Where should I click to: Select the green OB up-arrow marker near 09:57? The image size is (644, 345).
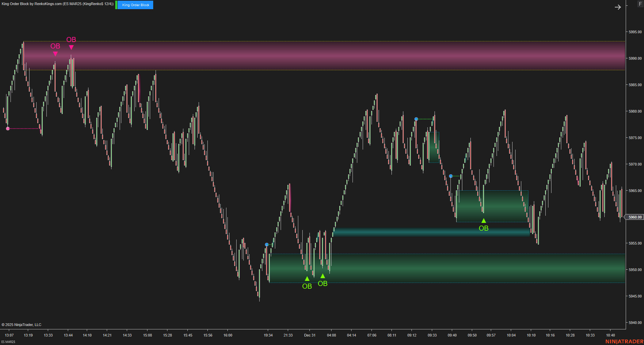483,220
